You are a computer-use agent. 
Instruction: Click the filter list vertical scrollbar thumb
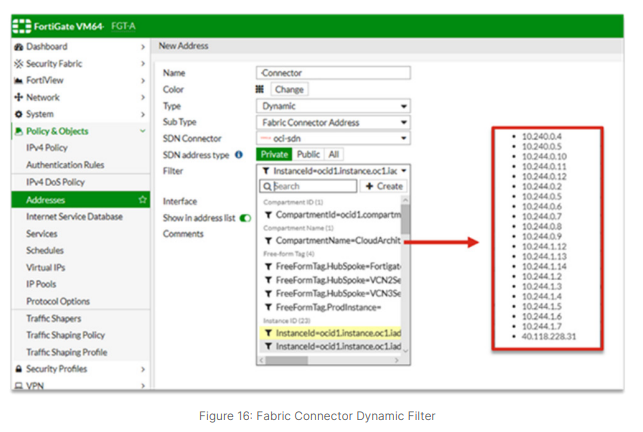405,219
